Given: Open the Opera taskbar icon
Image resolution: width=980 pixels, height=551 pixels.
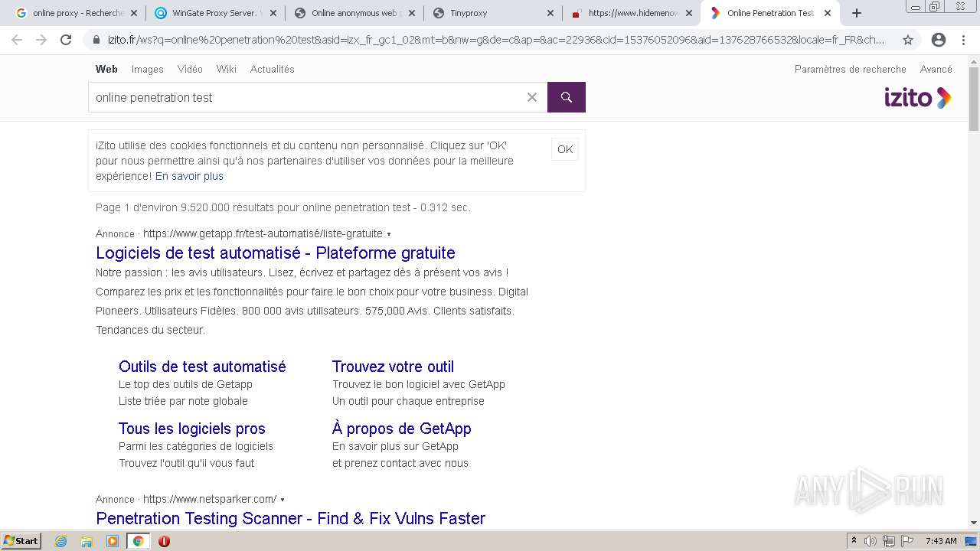Looking at the screenshot, I should click(164, 541).
